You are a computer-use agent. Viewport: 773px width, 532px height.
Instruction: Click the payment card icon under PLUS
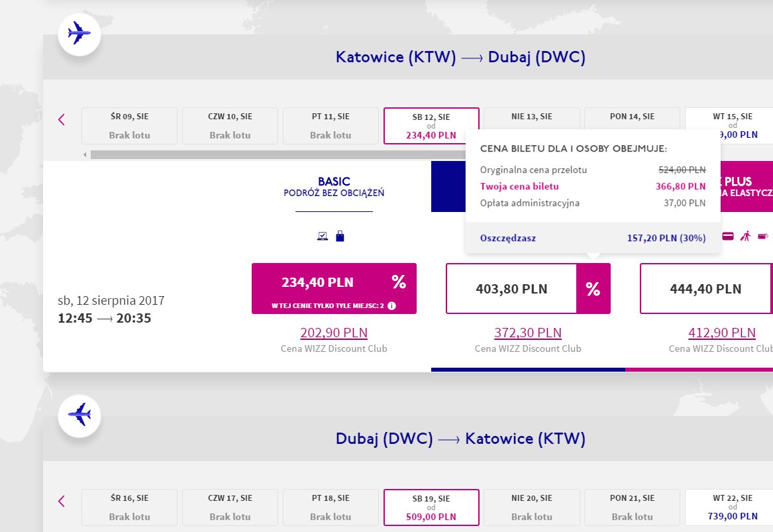point(728,236)
